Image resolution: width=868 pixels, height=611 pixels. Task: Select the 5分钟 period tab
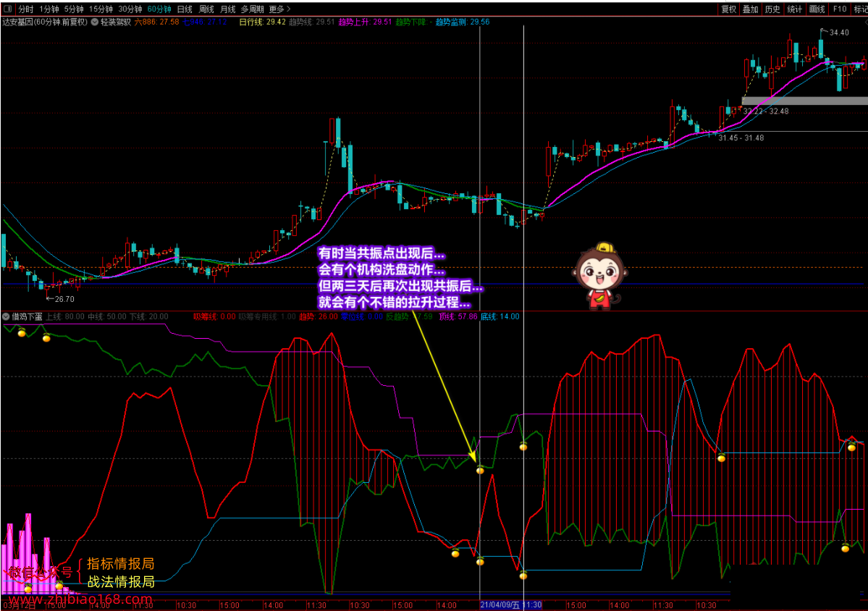pyautogui.click(x=74, y=9)
